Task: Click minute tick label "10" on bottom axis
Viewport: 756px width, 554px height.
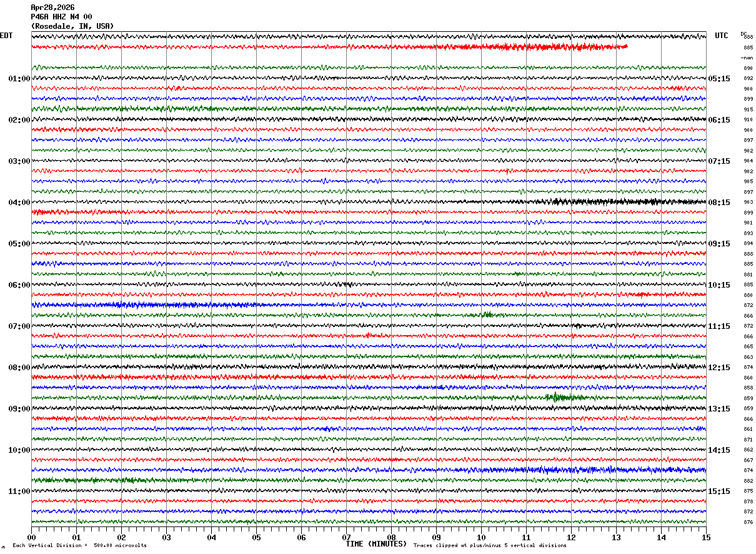Action: pos(481,537)
